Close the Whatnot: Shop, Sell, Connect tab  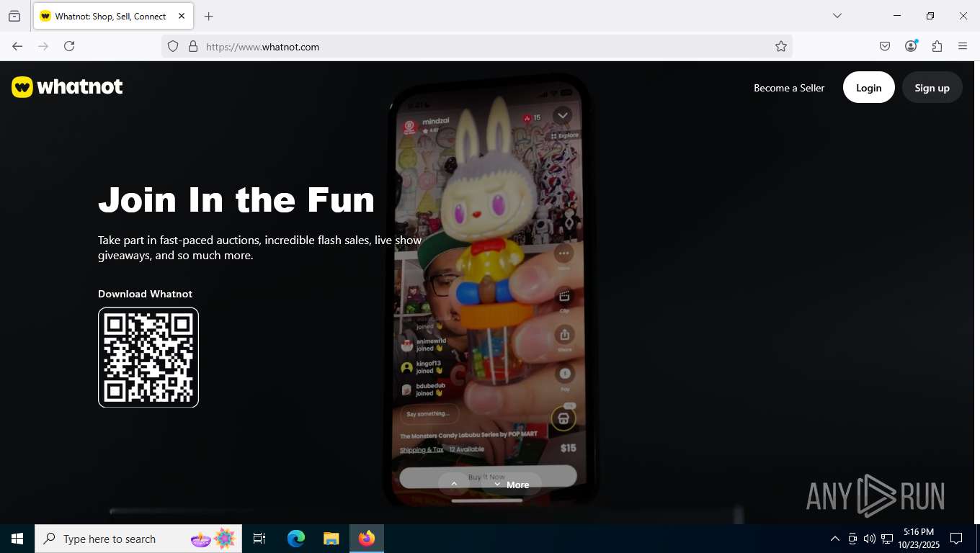click(x=182, y=16)
